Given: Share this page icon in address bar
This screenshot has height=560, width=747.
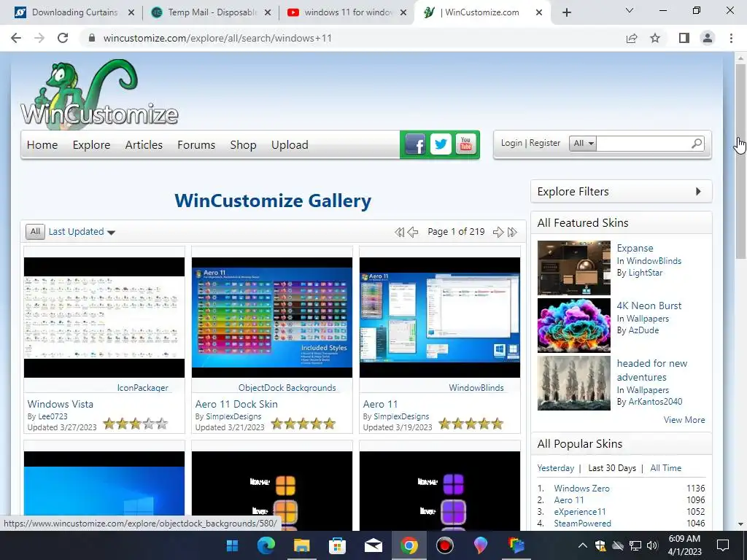Looking at the screenshot, I should tap(632, 38).
